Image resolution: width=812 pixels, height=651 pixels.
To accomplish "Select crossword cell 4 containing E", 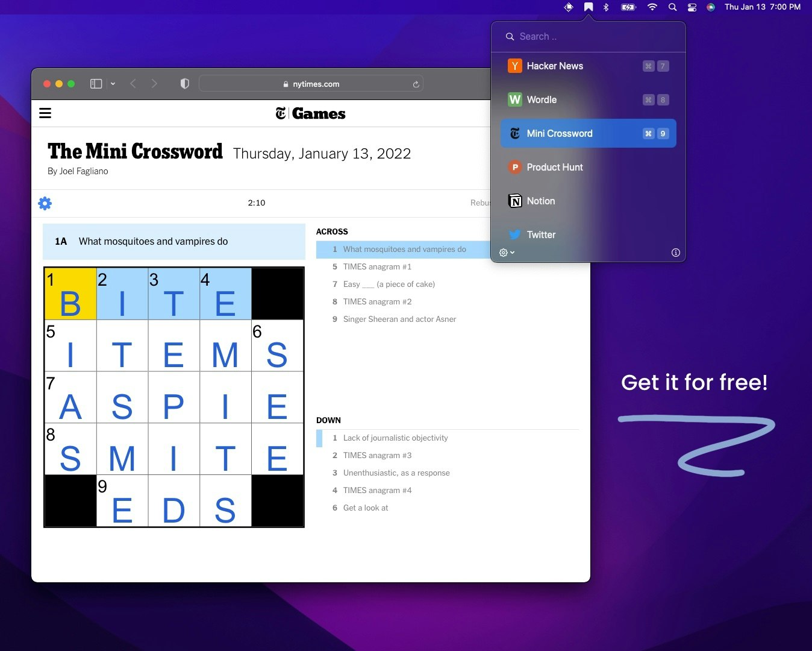I will 225,294.
